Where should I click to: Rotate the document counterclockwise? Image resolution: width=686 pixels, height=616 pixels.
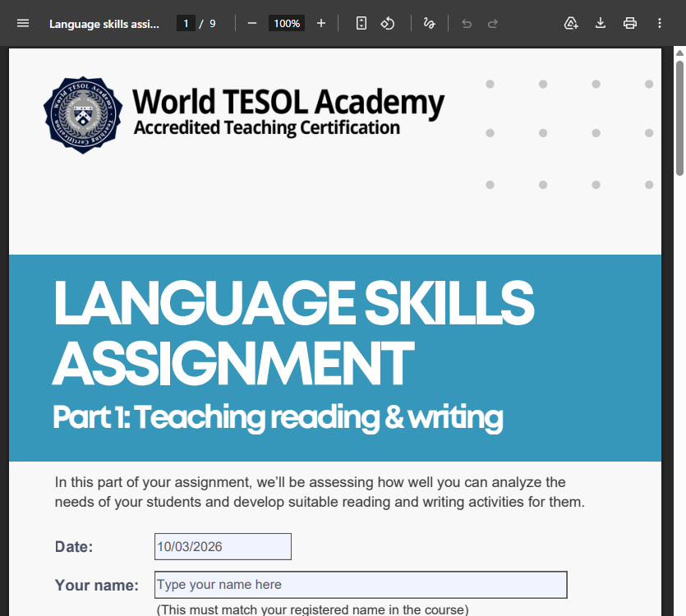coord(388,23)
